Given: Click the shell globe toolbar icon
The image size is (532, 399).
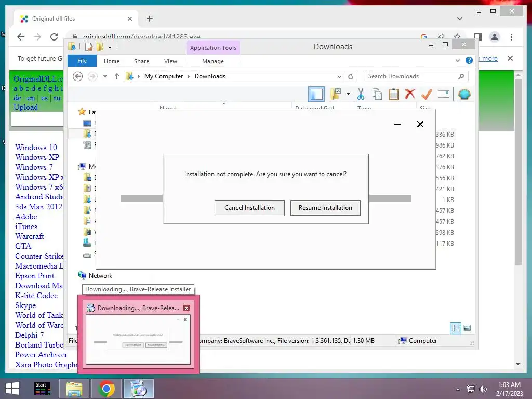Looking at the screenshot, I should point(464,94).
